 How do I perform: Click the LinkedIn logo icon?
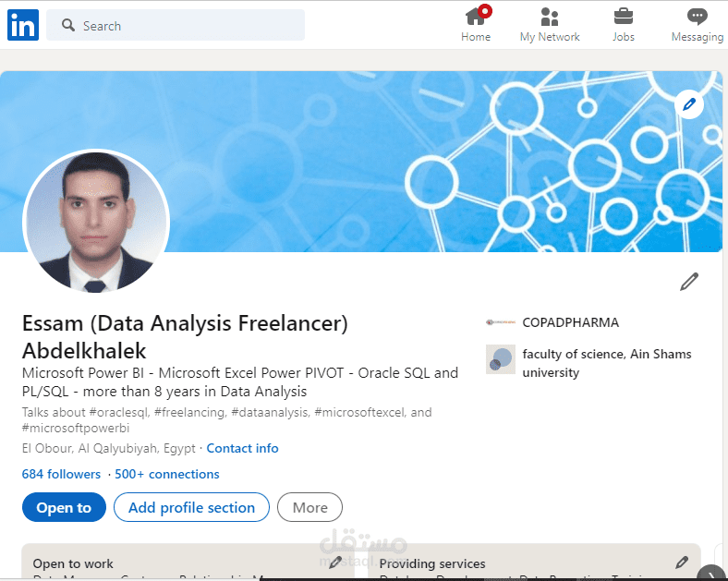coord(23,25)
